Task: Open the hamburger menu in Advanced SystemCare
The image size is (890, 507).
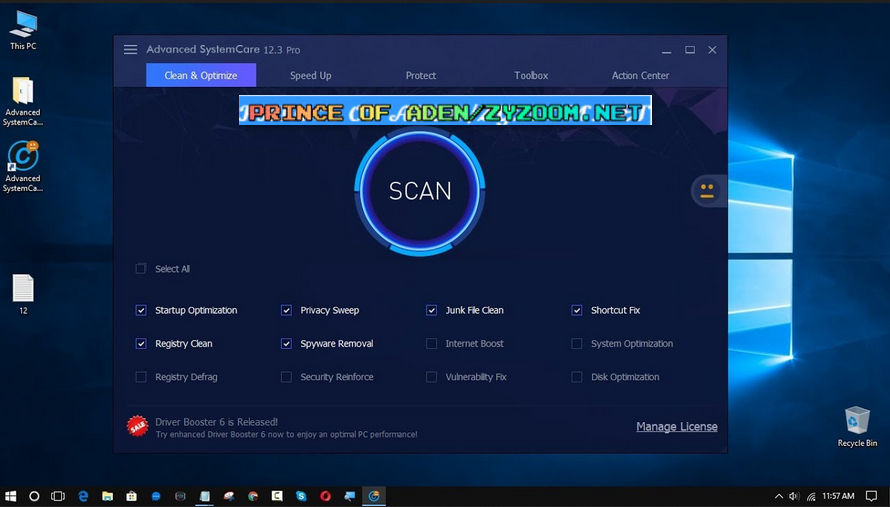Action: [x=131, y=49]
